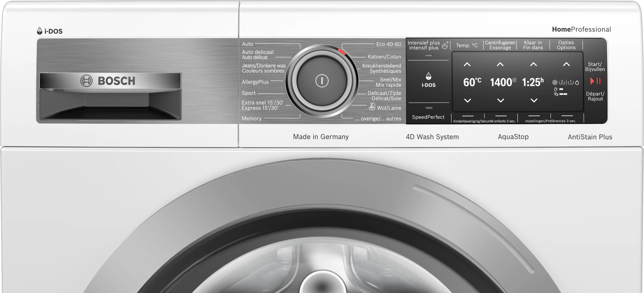This screenshot has height=293, width=644.
Task: Raise spin speed with the up arrow
Action: 500,65
